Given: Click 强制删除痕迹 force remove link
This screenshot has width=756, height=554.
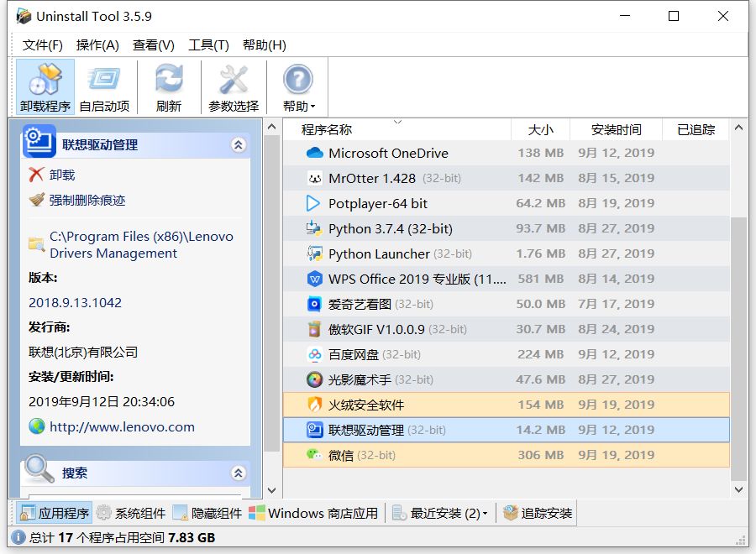Looking at the screenshot, I should (77, 200).
